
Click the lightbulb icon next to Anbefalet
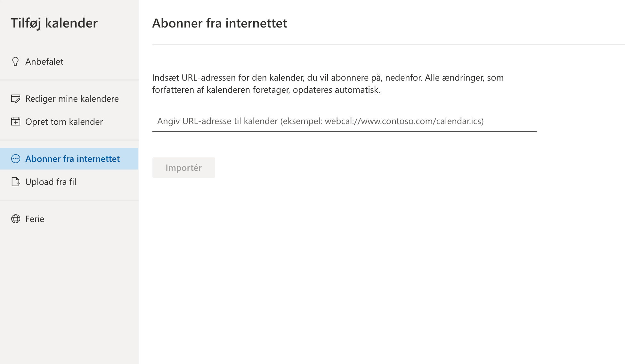pyautogui.click(x=16, y=61)
